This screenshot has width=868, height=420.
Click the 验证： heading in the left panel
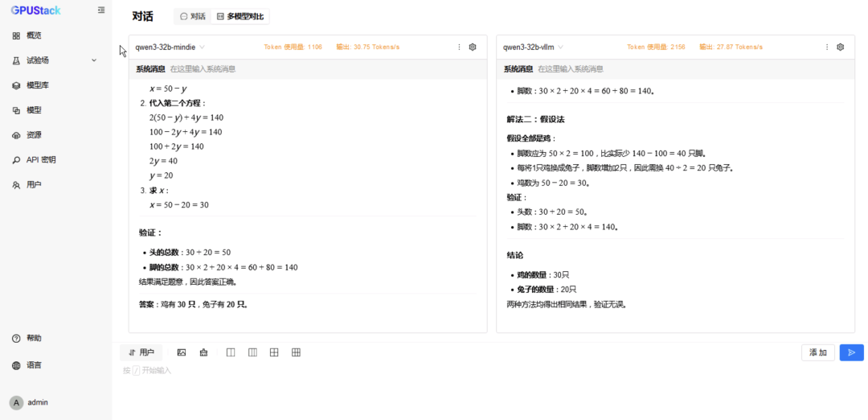pyautogui.click(x=150, y=233)
